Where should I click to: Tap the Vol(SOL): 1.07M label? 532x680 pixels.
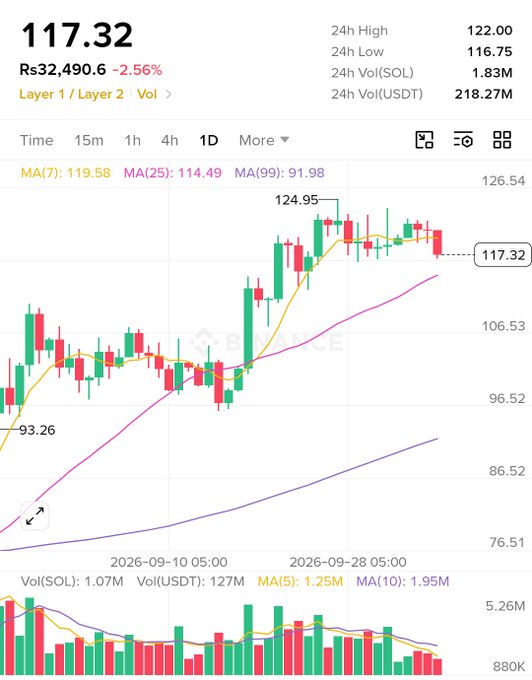click(72, 581)
